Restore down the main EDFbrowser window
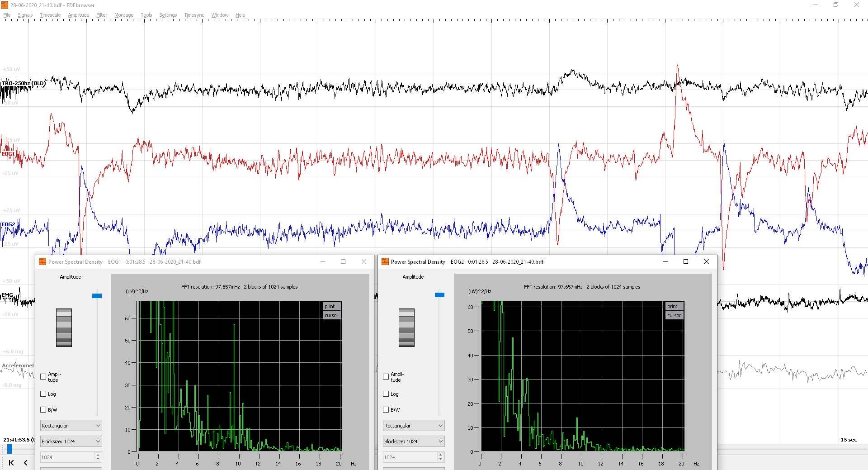The image size is (868, 470). pyautogui.click(x=836, y=5)
